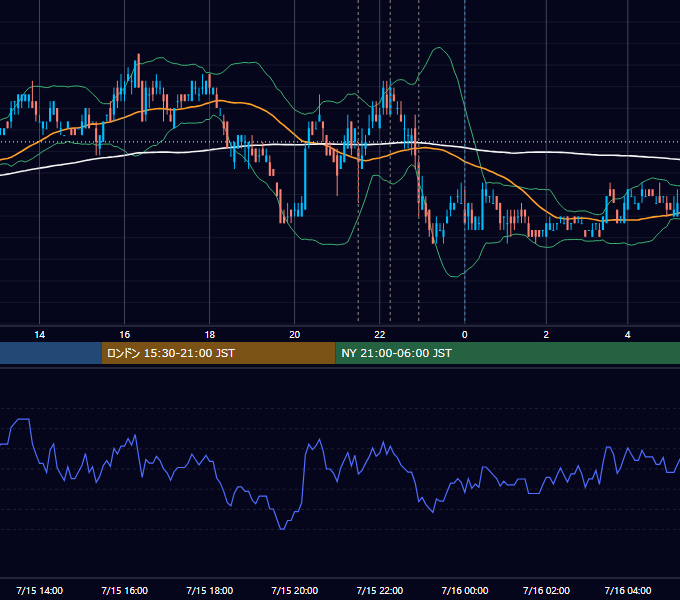Click the blue session bar before London
Viewport: 680px width, 600px height.
coord(51,353)
